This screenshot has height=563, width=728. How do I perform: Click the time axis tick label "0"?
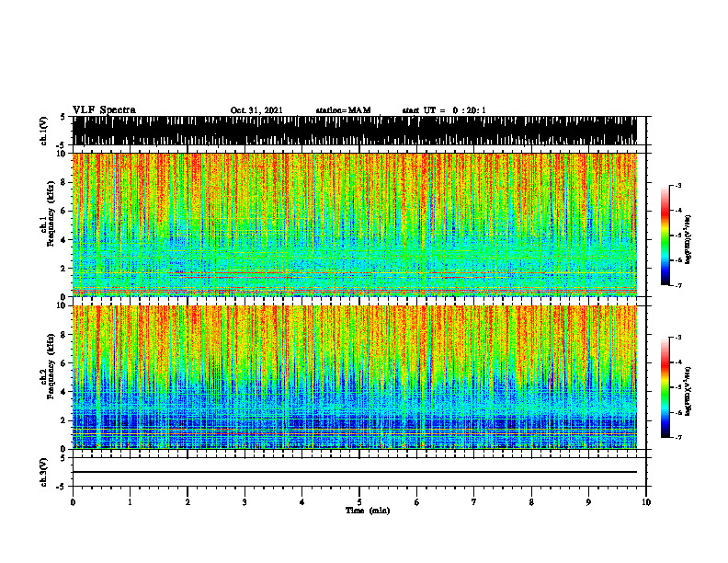point(73,502)
